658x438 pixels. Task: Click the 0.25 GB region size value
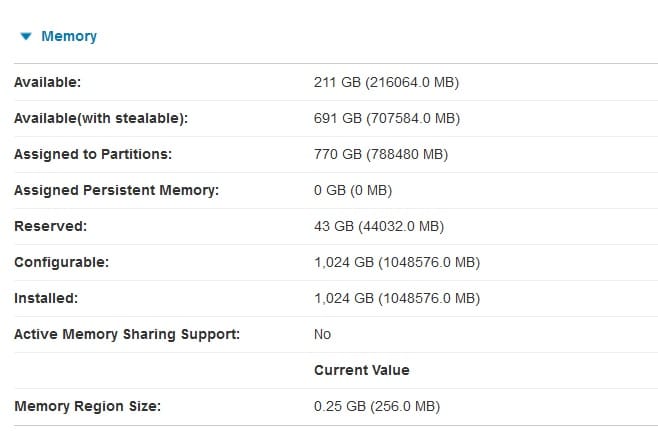(x=377, y=407)
